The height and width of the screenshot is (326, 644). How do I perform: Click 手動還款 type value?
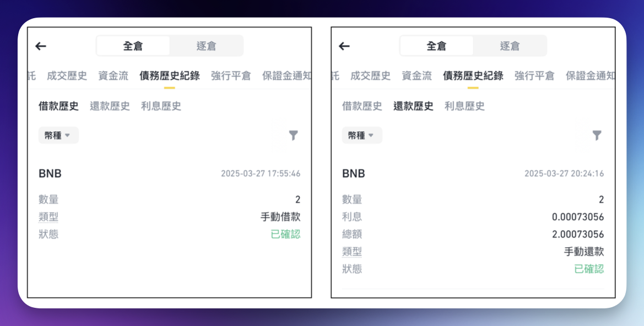pos(584,251)
